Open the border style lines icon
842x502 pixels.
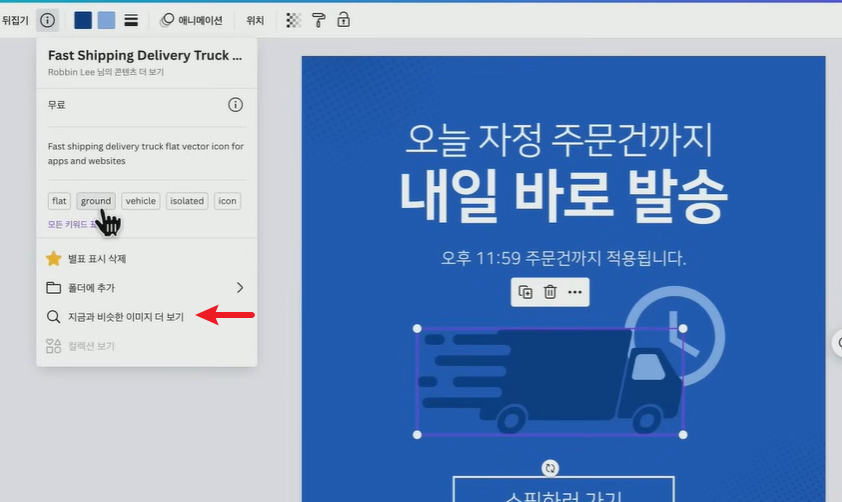point(131,20)
